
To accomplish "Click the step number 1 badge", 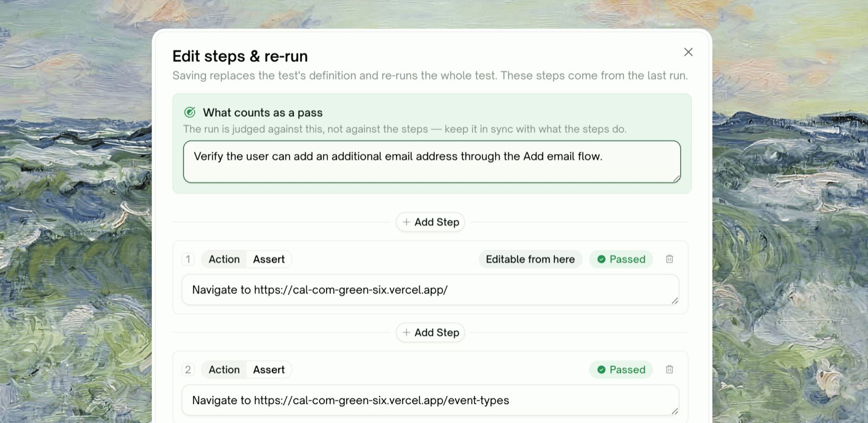I will tap(188, 259).
